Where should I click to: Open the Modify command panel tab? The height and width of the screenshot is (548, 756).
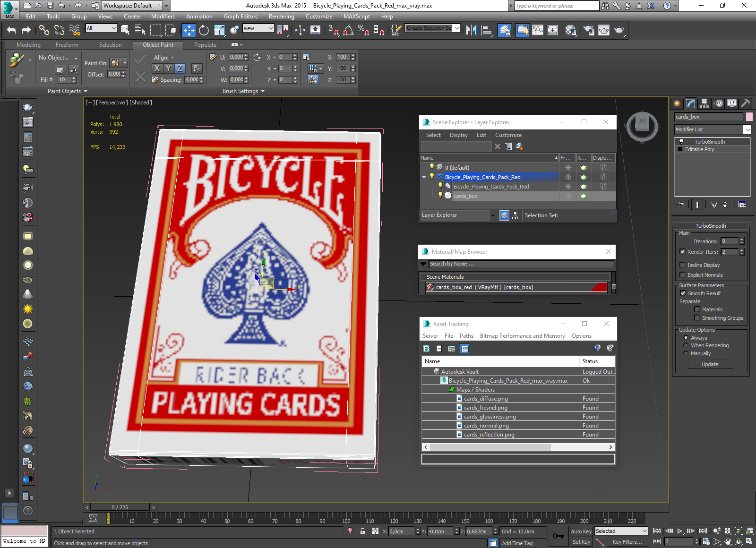(x=691, y=103)
